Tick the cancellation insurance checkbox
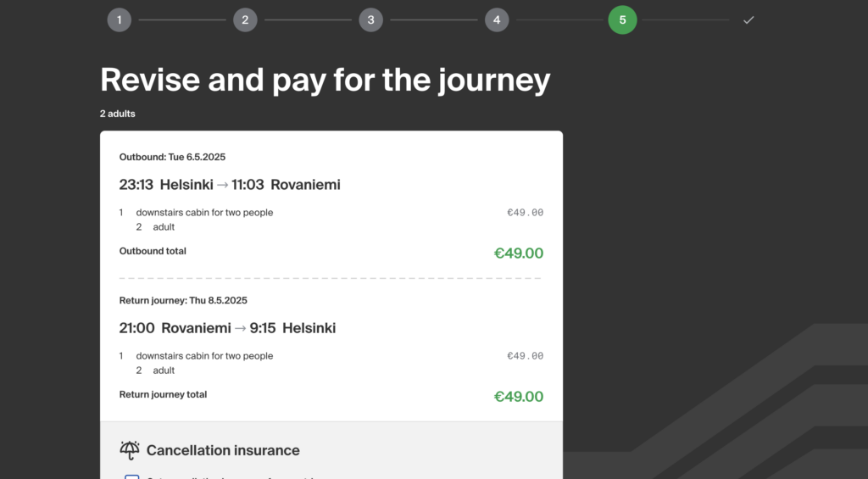 pos(131,476)
